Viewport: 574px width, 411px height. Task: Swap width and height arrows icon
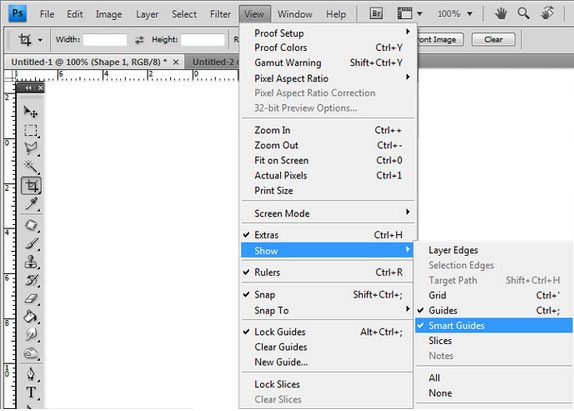click(139, 40)
